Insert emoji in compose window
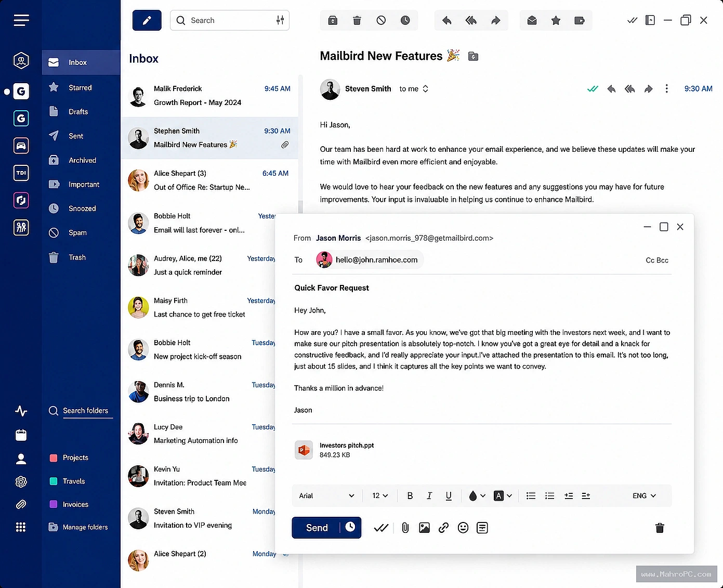Screen dimensions: 723x588 click(463, 528)
